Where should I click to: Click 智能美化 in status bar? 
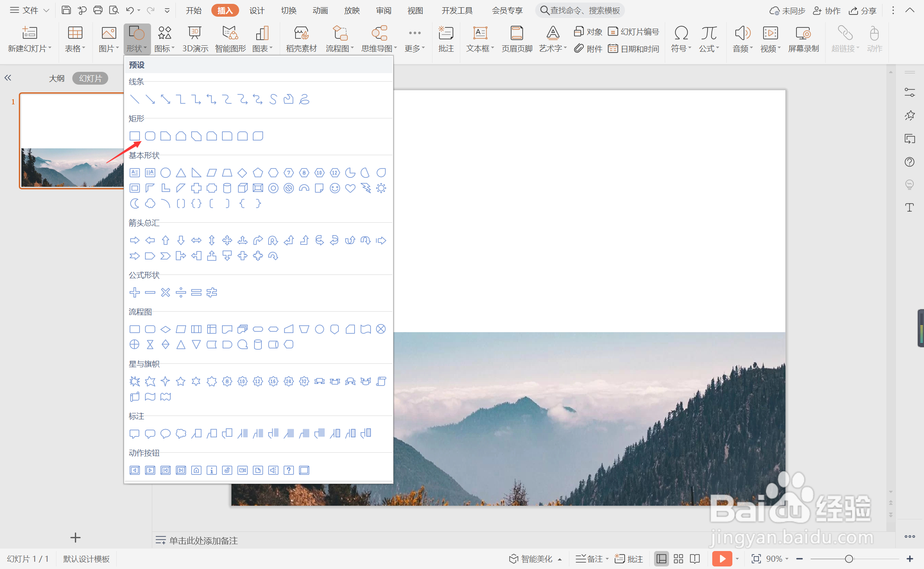click(535, 559)
